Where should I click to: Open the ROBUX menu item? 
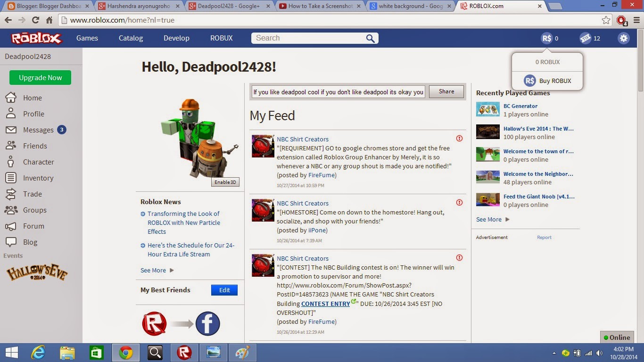point(222,38)
